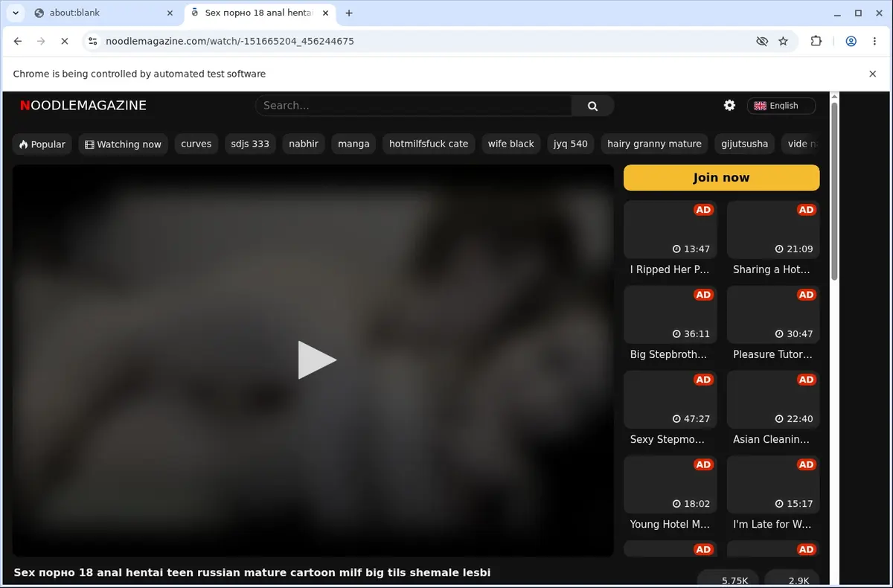893x588 pixels.
Task: Open the thumbnail with 13:47 duration
Action: tap(670, 230)
